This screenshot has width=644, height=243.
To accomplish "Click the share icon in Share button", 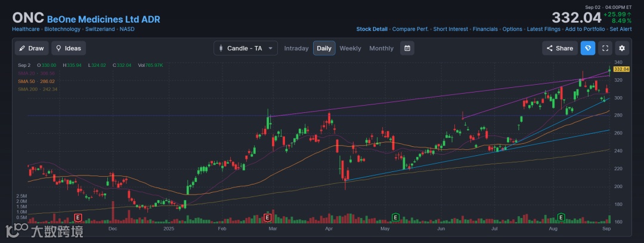I will pyautogui.click(x=550, y=48).
